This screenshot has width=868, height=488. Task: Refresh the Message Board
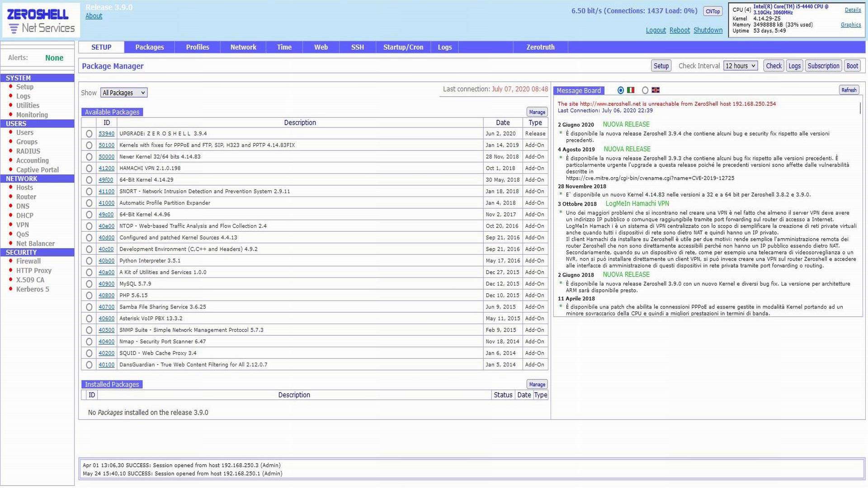coord(849,90)
